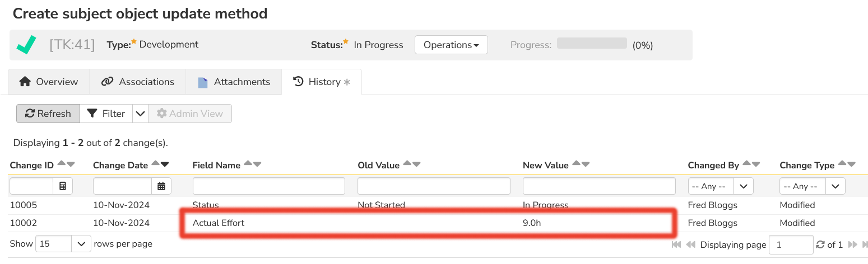Open the Change Type filter dropdown
The height and width of the screenshot is (264, 868).
coord(835,186)
